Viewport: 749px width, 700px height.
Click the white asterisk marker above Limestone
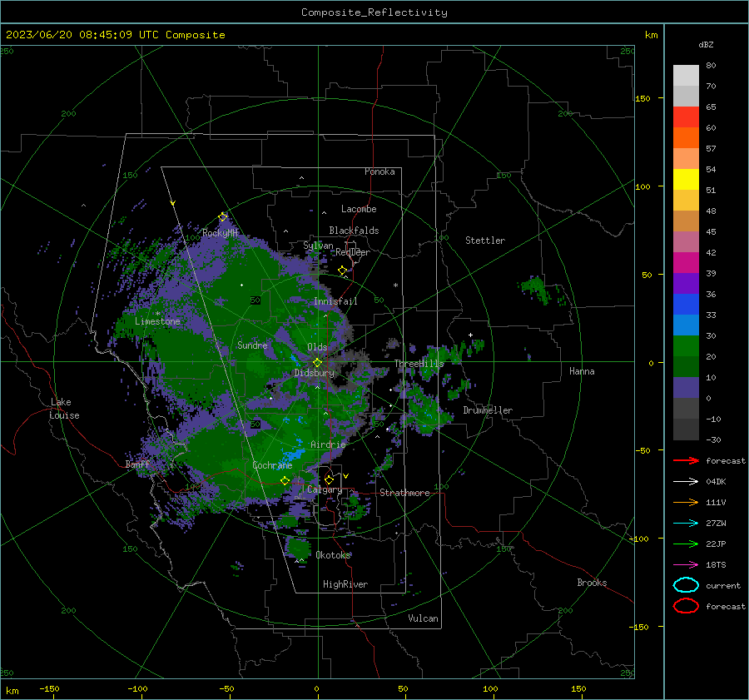(157, 314)
